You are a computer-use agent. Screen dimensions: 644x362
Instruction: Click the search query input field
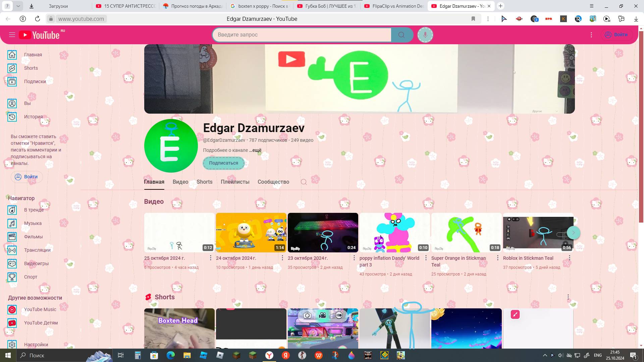click(x=302, y=35)
